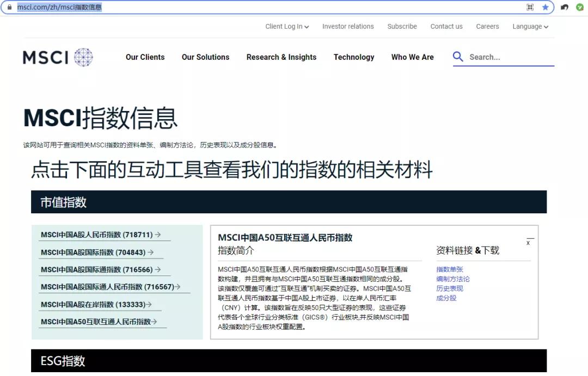
Task: Click the green checkmark extension icon
Action: (x=579, y=7)
